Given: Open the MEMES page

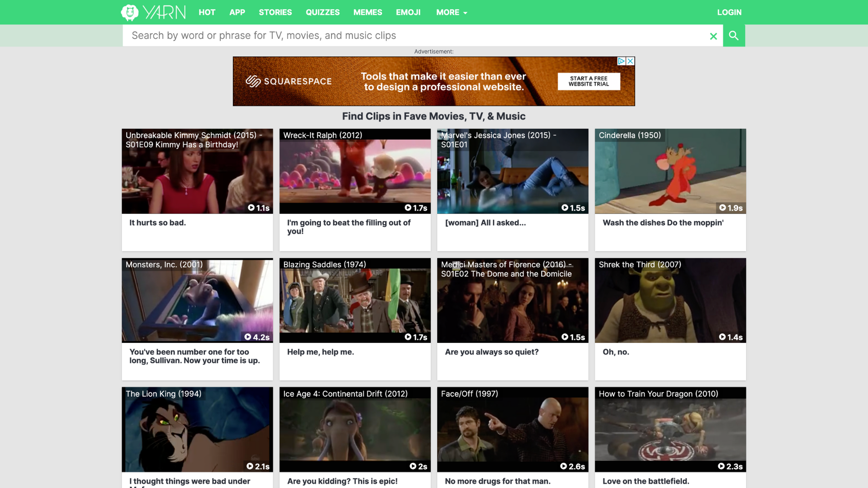Looking at the screenshot, I should pyautogui.click(x=368, y=12).
